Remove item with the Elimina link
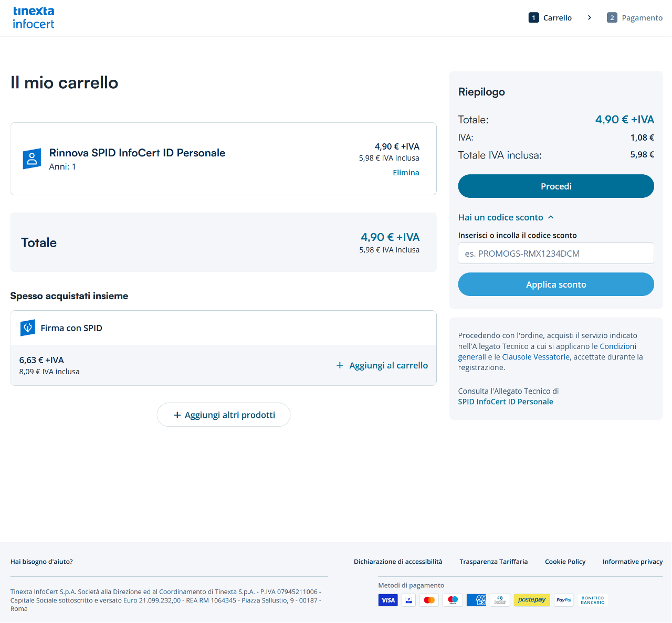Viewport: 672px width, 623px height. click(x=406, y=173)
